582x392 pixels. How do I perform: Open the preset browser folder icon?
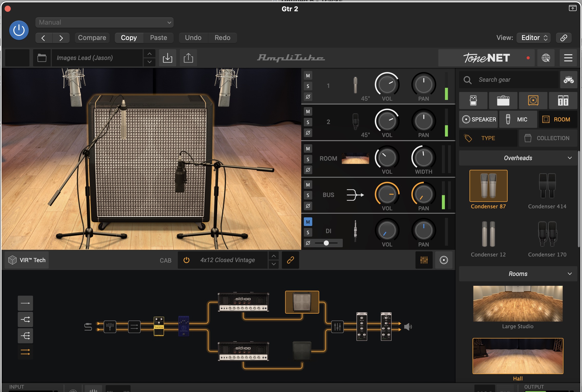42,58
